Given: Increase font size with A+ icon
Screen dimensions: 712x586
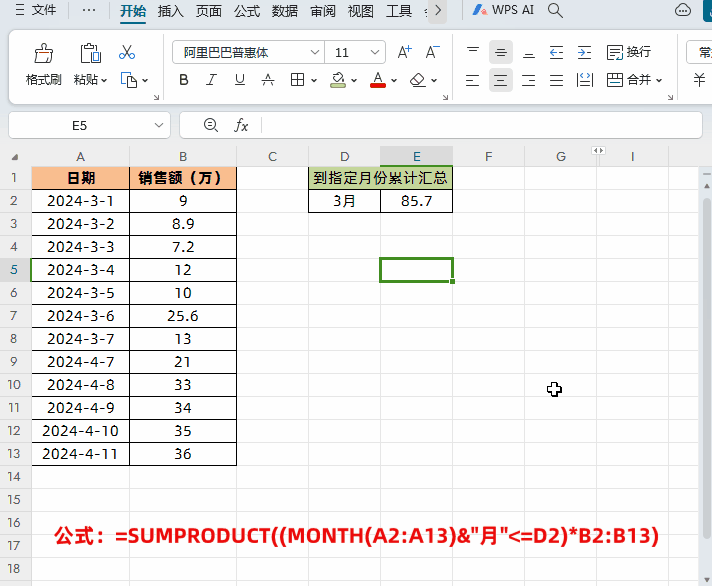Looking at the screenshot, I should (x=404, y=52).
